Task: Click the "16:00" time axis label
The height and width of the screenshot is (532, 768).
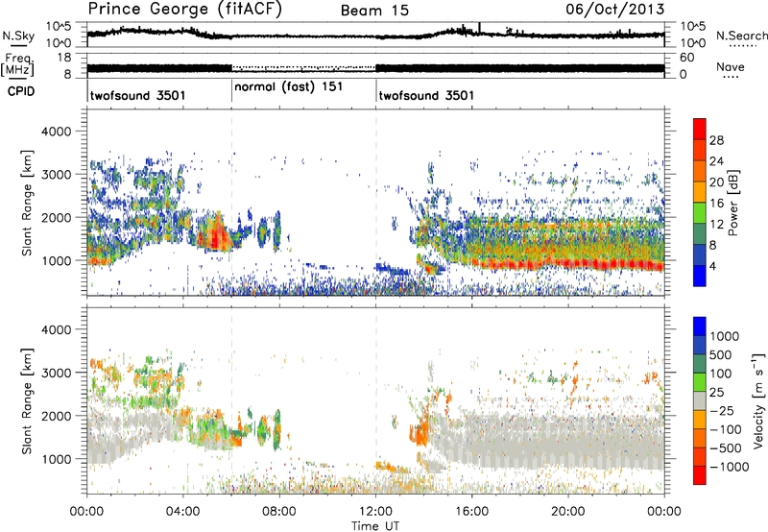Action: pos(471,512)
